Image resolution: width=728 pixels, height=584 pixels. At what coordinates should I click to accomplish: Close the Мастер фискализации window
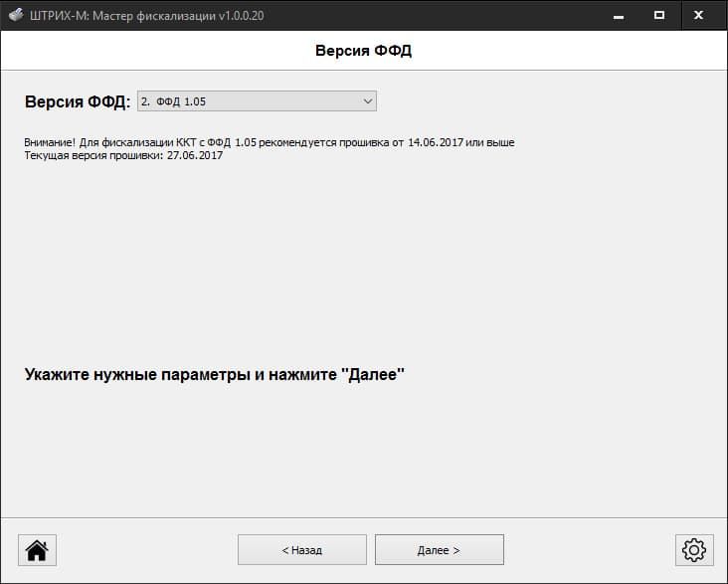[x=699, y=16]
